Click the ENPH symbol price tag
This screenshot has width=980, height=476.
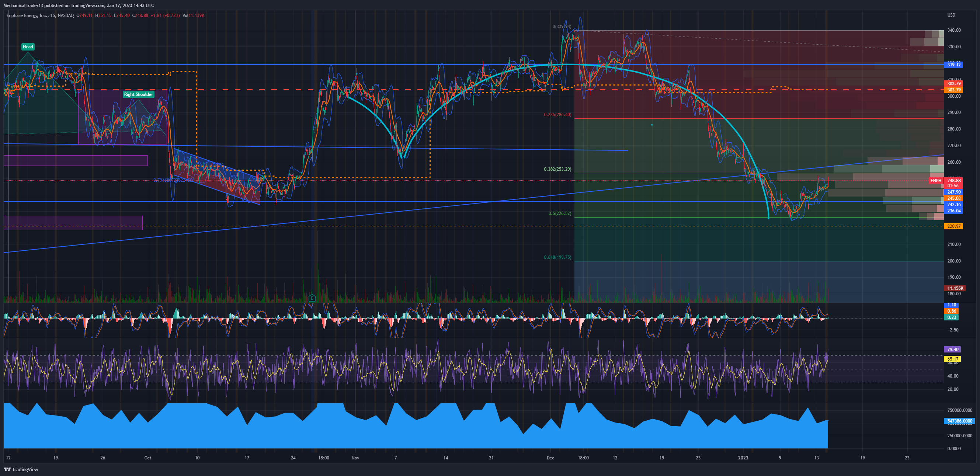click(x=935, y=180)
